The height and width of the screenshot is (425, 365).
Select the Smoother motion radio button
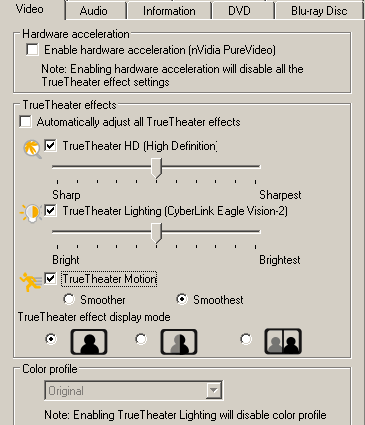69,299
